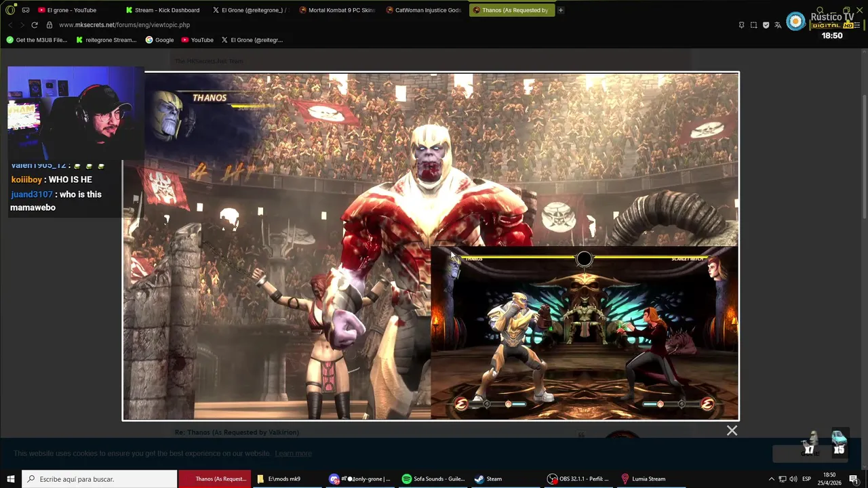The width and height of the screenshot is (868, 488).
Task: Expand hidden system tray icons chevron
Action: [772, 479]
